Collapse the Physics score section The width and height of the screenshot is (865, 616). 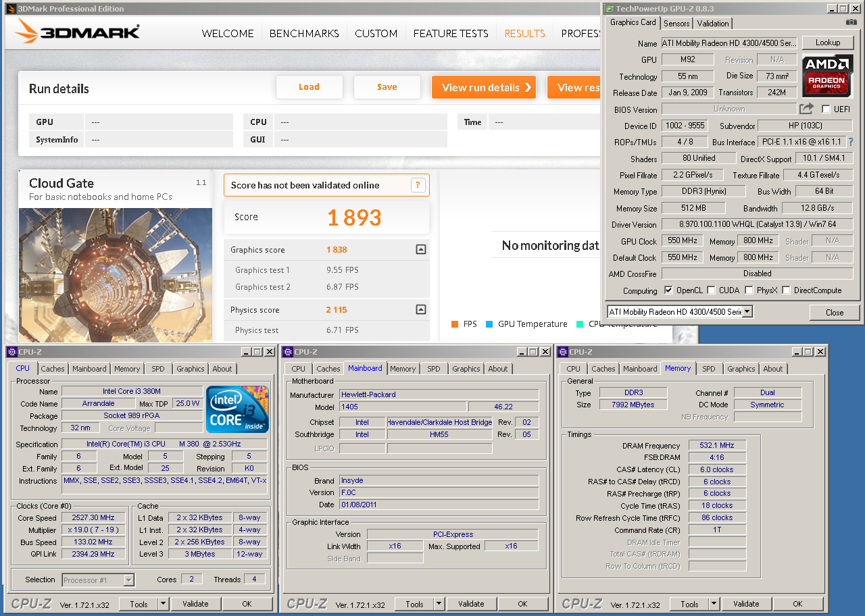[x=421, y=310]
